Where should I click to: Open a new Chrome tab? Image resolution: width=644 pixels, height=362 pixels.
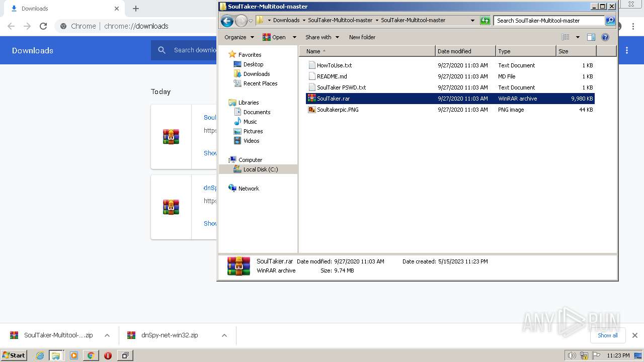click(x=136, y=9)
